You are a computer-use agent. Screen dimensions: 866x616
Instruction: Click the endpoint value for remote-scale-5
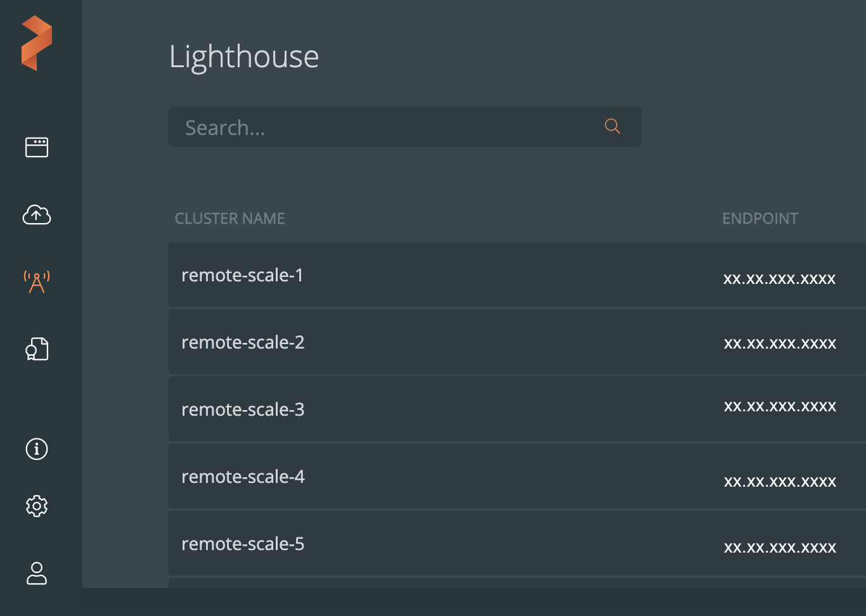[x=780, y=548]
